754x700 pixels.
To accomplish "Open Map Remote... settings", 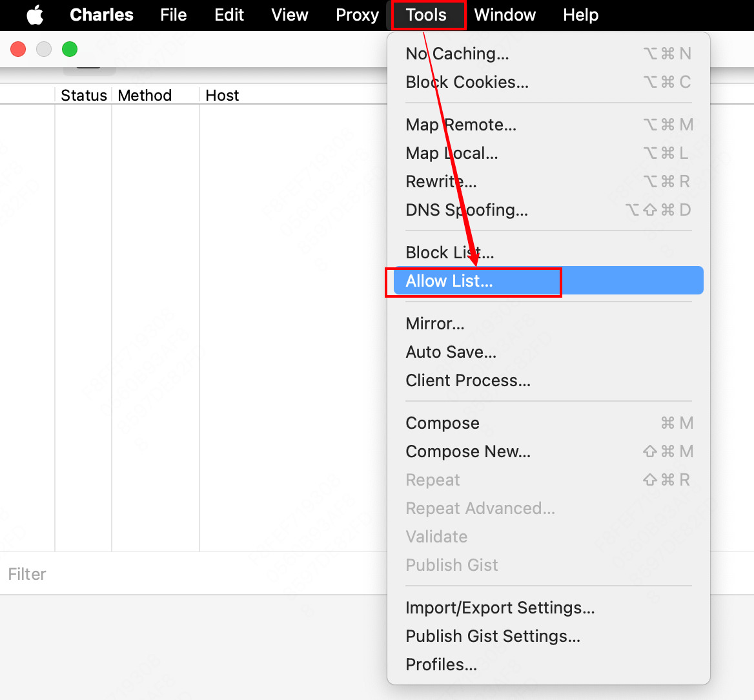I will 548,125.
